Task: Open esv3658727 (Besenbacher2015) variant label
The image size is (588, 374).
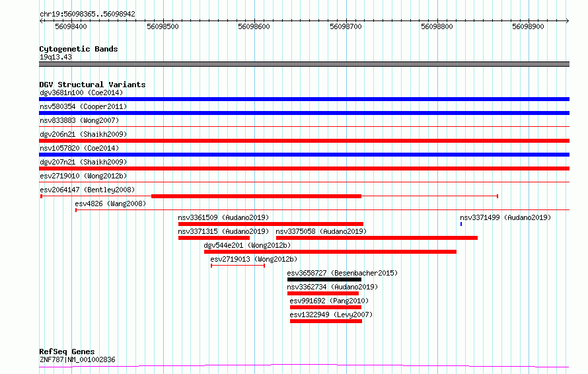Action: [x=342, y=273]
